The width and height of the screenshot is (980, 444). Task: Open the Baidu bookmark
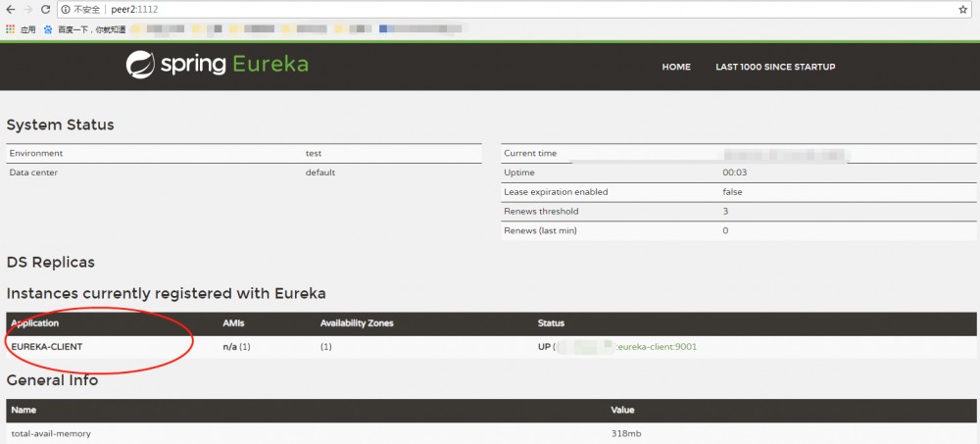pyautogui.click(x=84, y=29)
